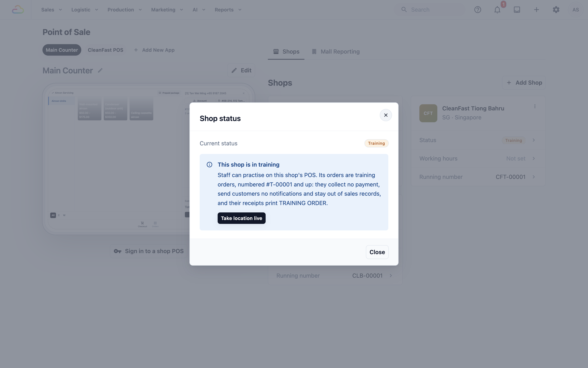This screenshot has height=368, width=588.
Task: Expand the Reports menu
Action: (x=228, y=10)
